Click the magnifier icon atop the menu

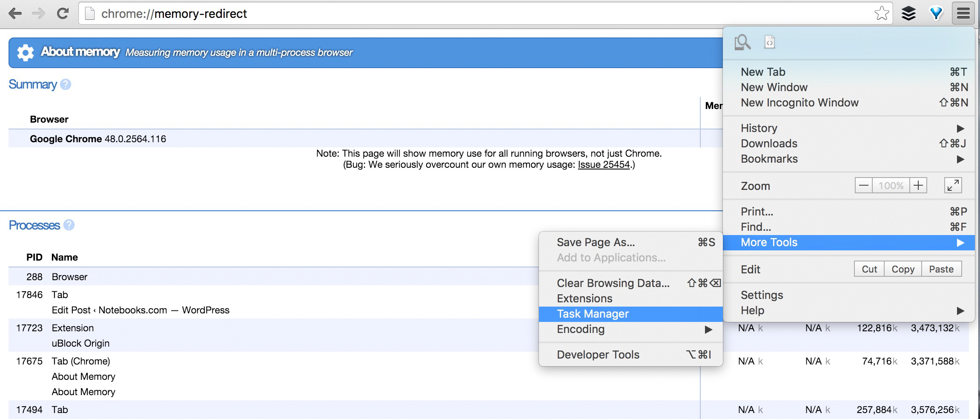pos(742,42)
